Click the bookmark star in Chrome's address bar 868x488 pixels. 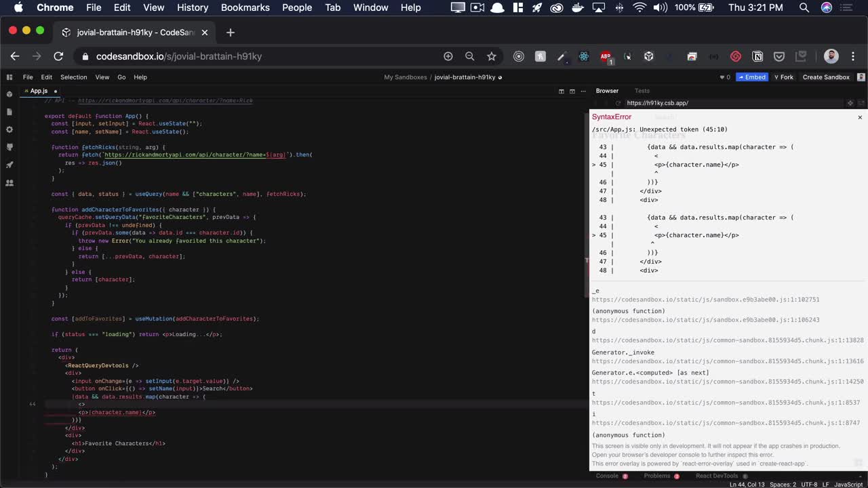pyautogui.click(x=492, y=56)
